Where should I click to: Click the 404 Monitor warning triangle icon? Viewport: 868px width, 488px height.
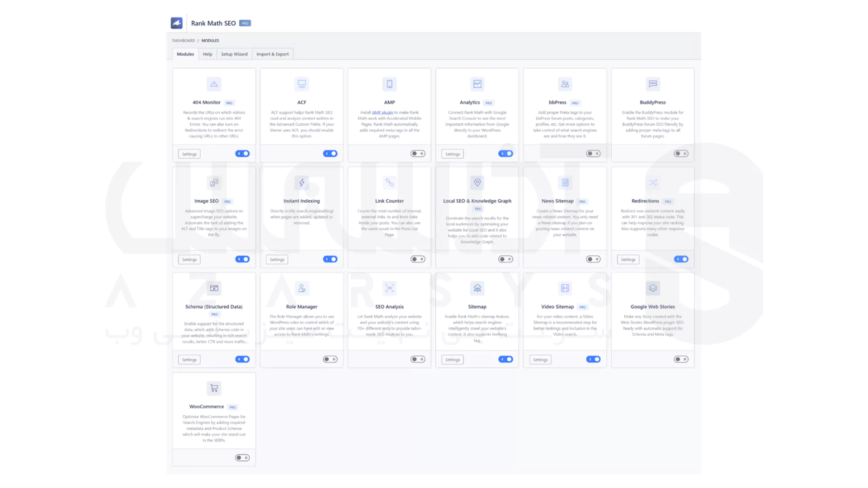(x=214, y=84)
